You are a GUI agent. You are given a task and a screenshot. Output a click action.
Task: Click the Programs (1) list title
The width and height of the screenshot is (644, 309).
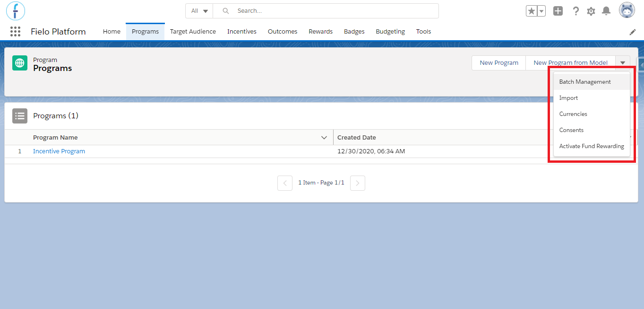pyautogui.click(x=56, y=116)
